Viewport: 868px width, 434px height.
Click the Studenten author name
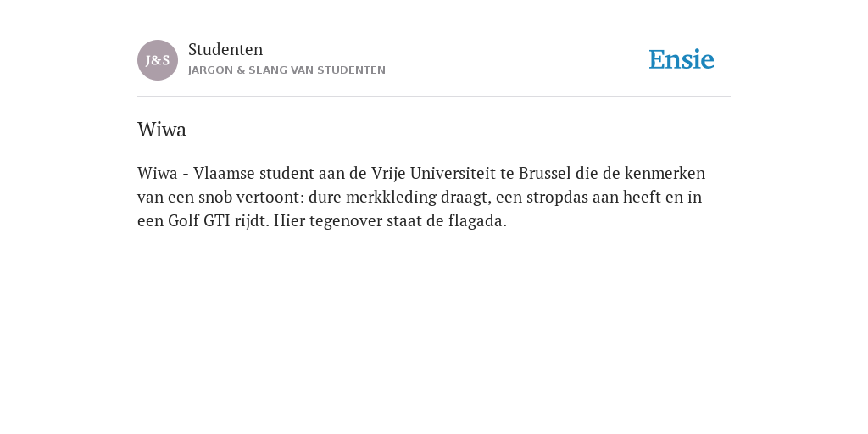(x=225, y=49)
